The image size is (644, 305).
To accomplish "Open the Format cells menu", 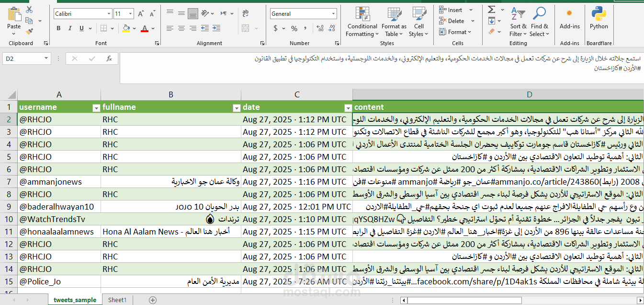I will point(456,32).
